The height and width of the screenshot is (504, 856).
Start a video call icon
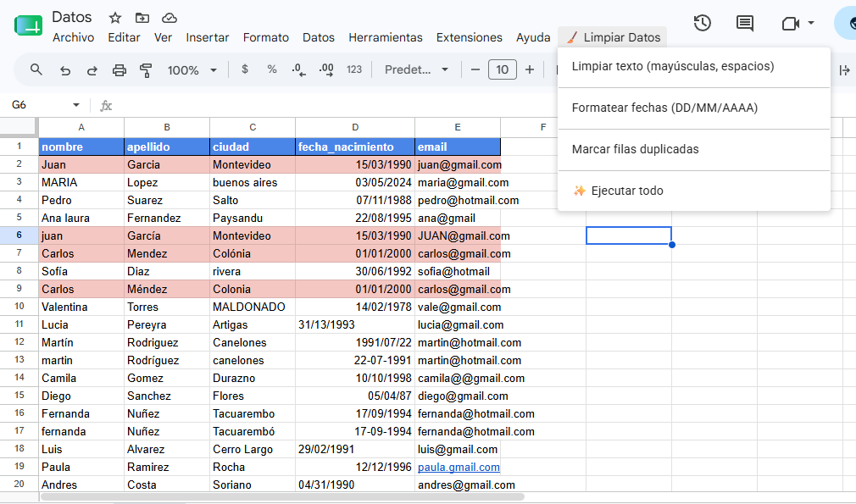(x=790, y=24)
